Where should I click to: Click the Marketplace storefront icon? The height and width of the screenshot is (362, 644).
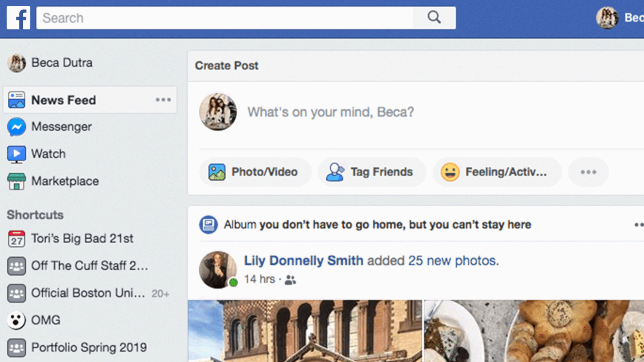pos(16,181)
